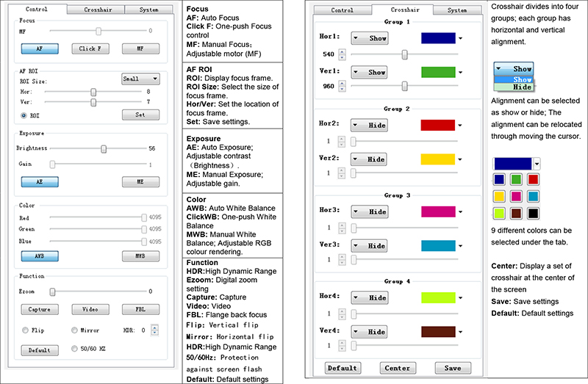Open the ROI Size Small dropdown
588x384 pixels.
click(x=140, y=79)
